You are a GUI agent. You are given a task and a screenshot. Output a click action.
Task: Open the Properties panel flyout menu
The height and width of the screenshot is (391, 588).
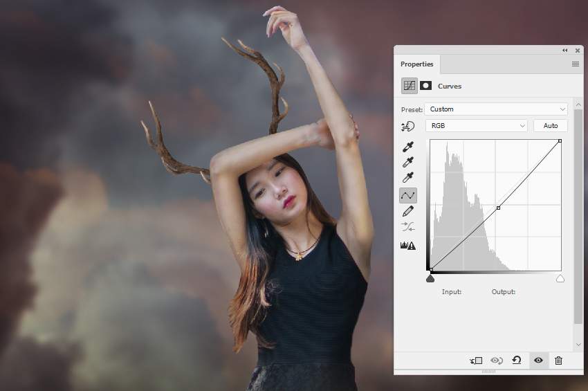(576, 64)
